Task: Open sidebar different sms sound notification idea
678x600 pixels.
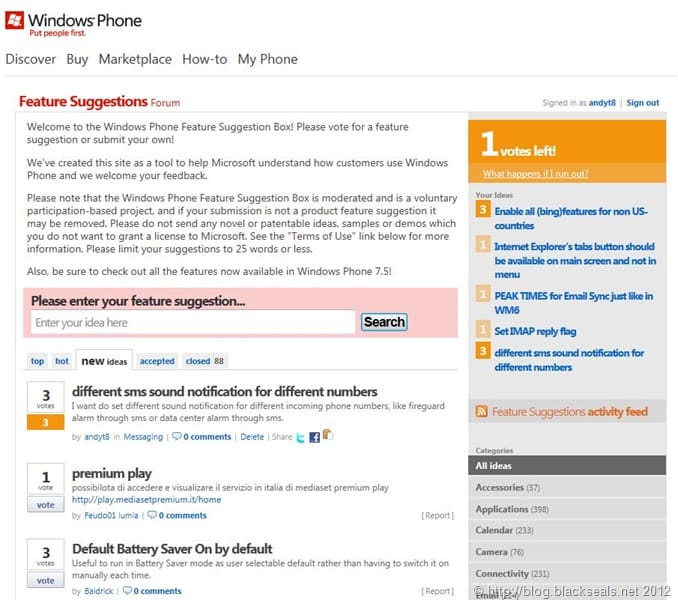Action: [x=569, y=360]
